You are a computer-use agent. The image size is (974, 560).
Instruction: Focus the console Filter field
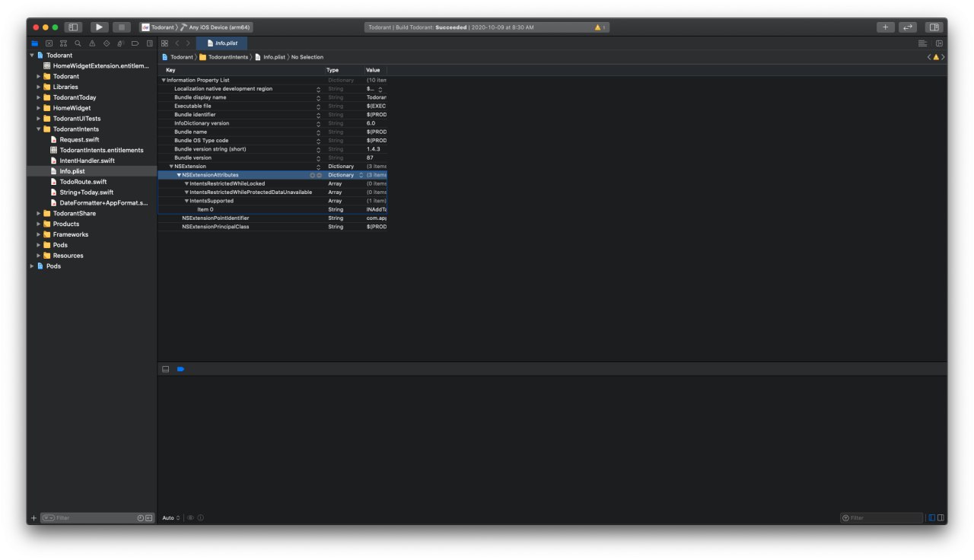pos(881,518)
